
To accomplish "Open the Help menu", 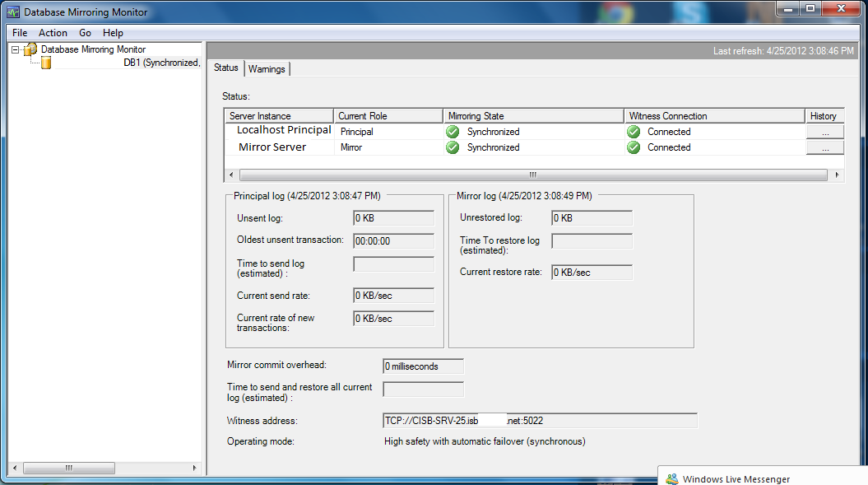I will click(x=113, y=33).
